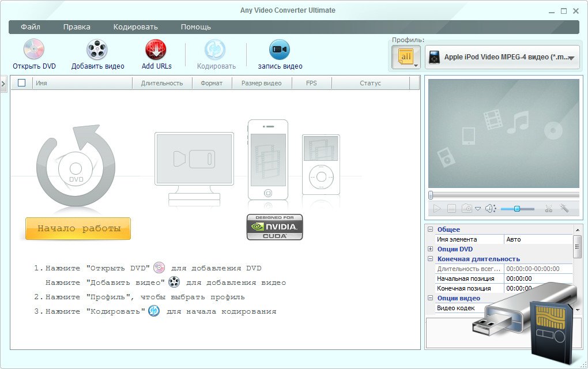The width and height of the screenshot is (588, 369).
Task: Take a snapshot with the camera icon
Action: 467,209
